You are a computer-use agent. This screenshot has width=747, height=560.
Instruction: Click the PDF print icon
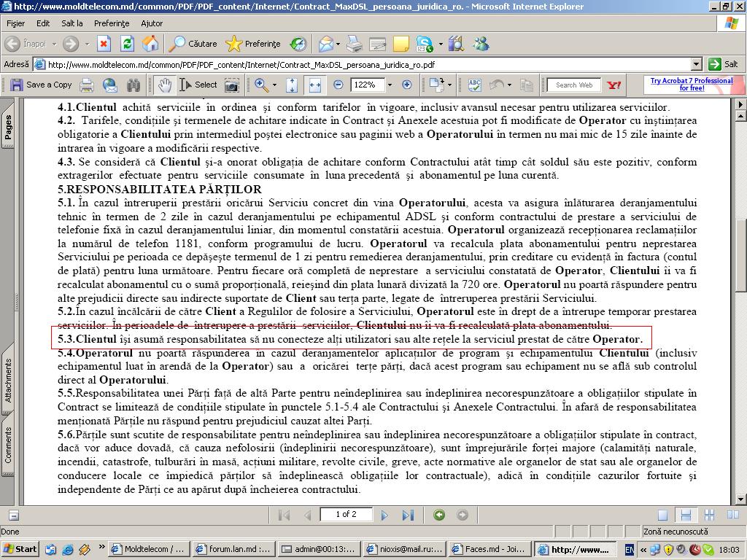coord(87,85)
